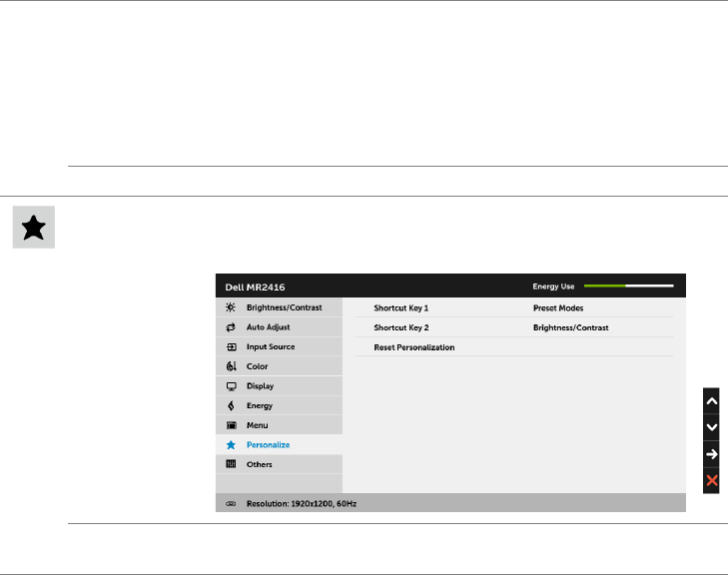Click the Dell MR2416 title text
The width and height of the screenshot is (728, 575).
click(x=255, y=287)
